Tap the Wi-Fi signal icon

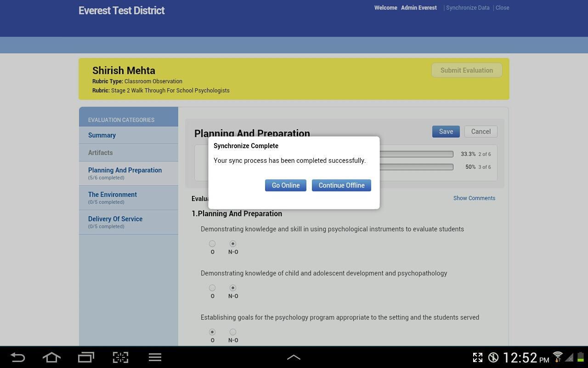[x=558, y=357]
